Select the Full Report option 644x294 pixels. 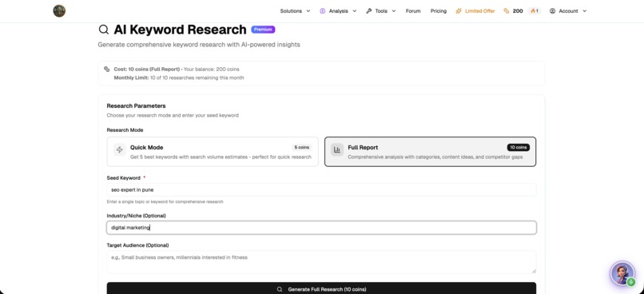coord(430,152)
